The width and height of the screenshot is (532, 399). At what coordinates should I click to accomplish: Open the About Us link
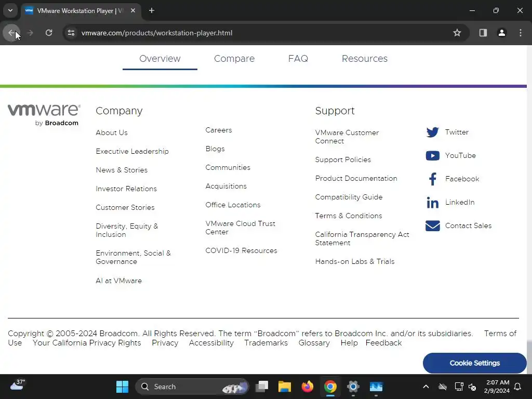pos(112,132)
